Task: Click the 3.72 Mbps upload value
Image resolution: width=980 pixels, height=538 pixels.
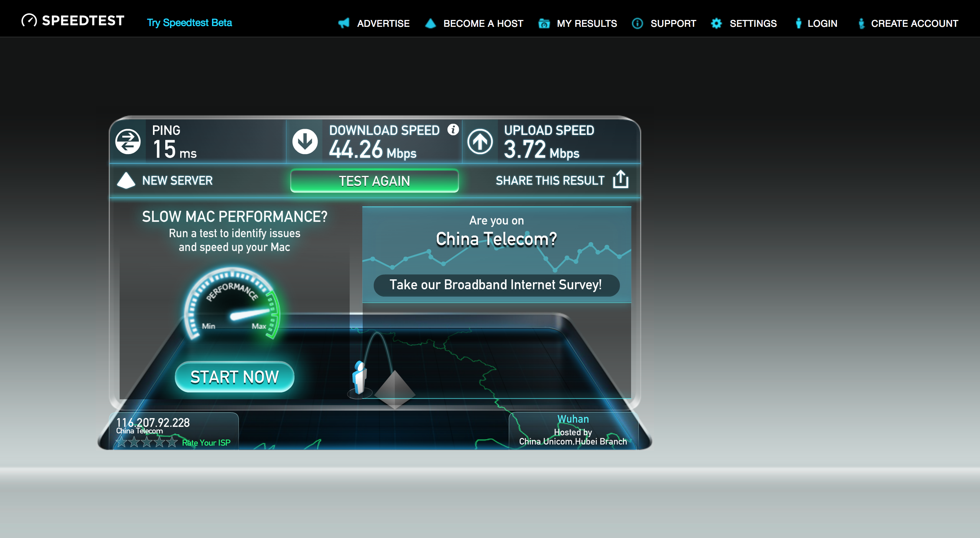Action: tap(541, 150)
